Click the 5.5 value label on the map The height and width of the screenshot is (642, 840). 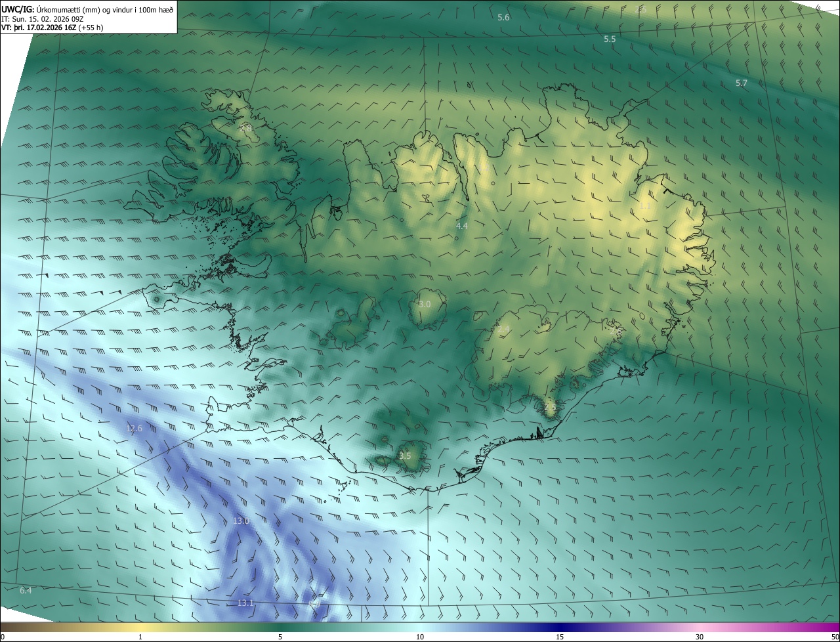click(x=610, y=39)
